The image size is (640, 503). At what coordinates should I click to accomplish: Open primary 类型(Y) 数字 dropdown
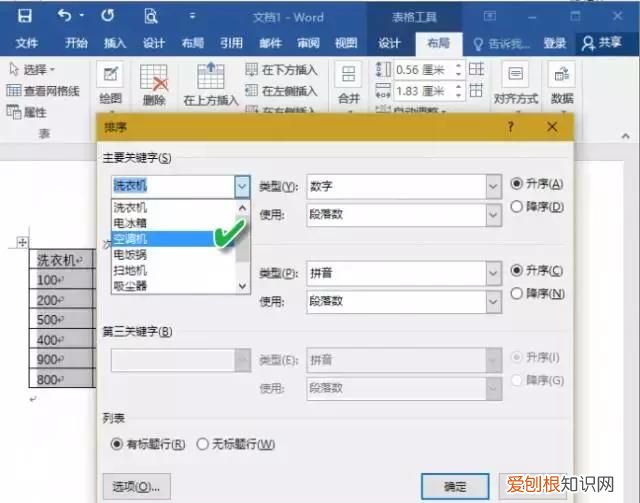coord(493,187)
